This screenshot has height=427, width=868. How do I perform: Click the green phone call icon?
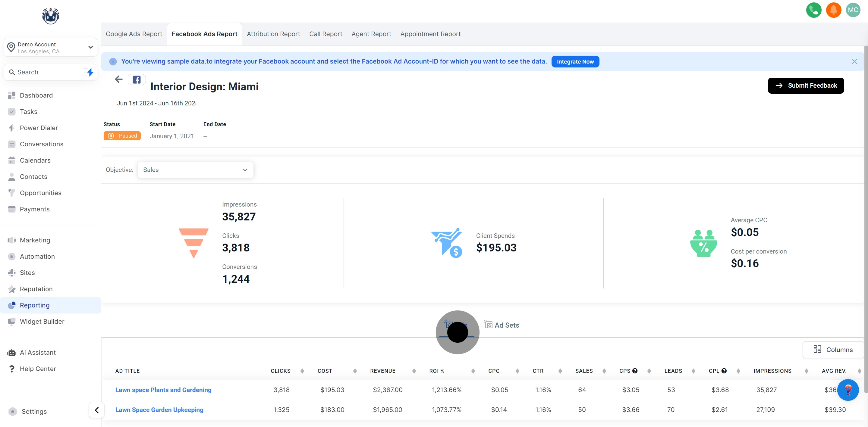point(813,10)
